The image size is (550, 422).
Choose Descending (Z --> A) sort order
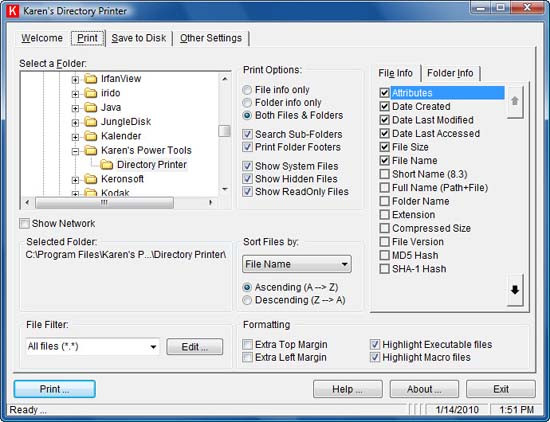(247, 300)
